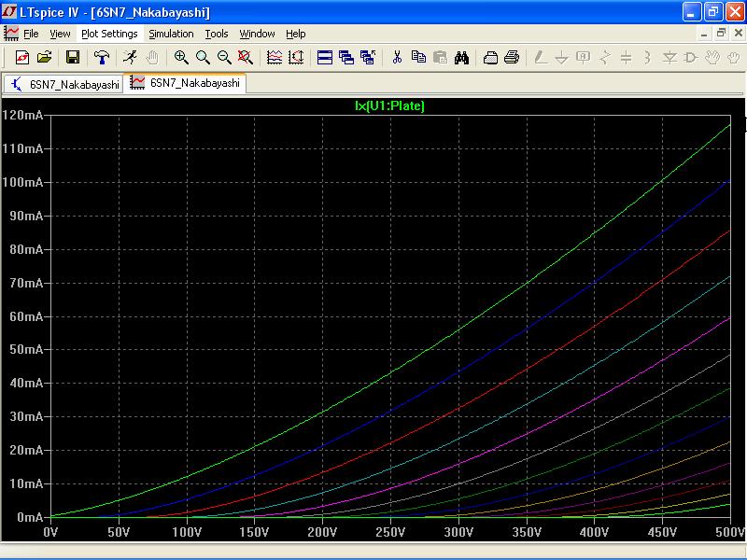Click the 60mA vertical axis label
The width and height of the screenshot is (747, 560).
click(x=26, y=316)
